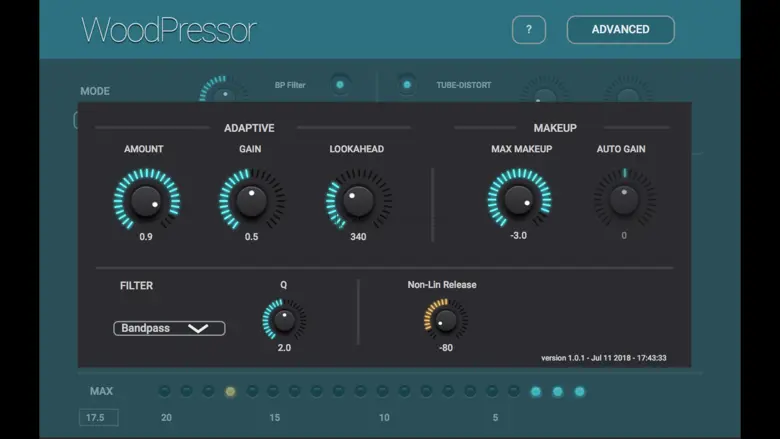
Task: Click the adaptive GAIN knob
Action: 252,200
